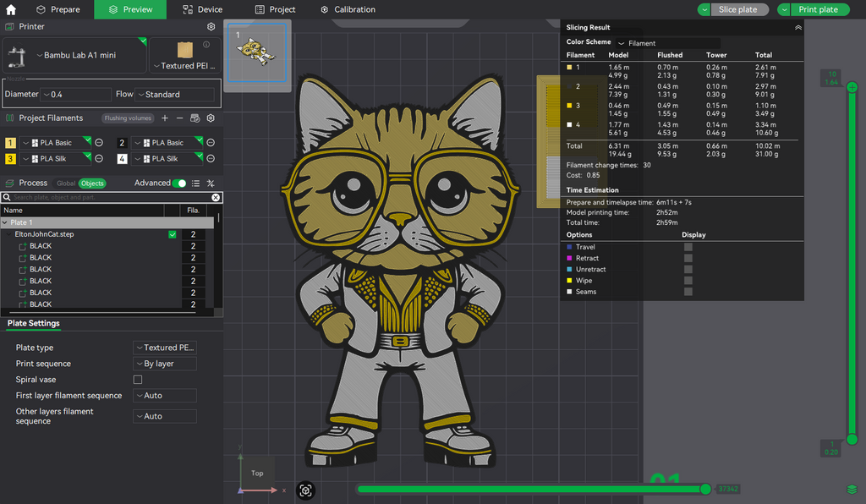This screenshot has height=504, width=866.
Task: Switch to the Prepare tab
Action: pyautogui.click(x=58, y=9)
